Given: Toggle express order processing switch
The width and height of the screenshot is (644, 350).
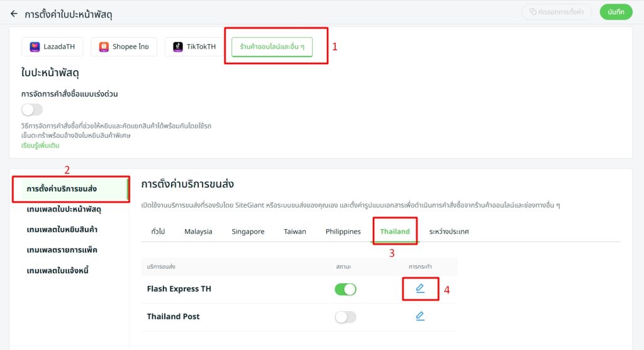Looking at the screenshot, I should click(x=32, y=110).
